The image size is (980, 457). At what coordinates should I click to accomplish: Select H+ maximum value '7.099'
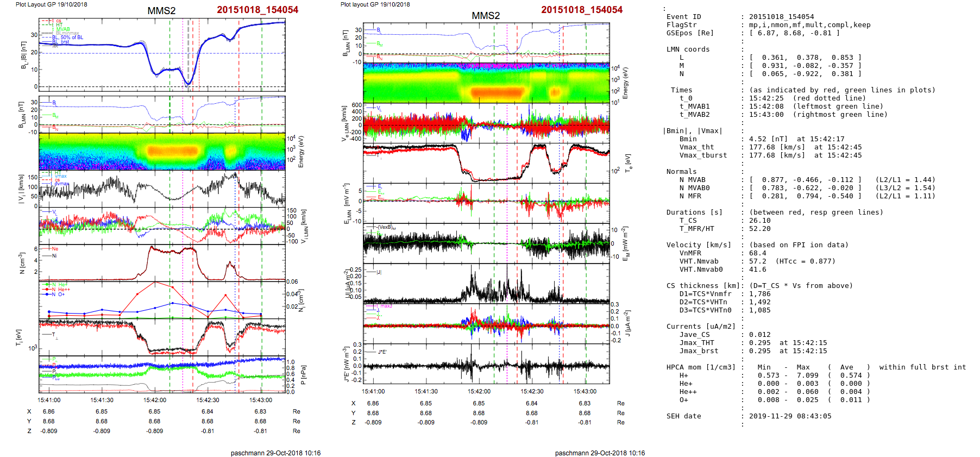[807, 375]
